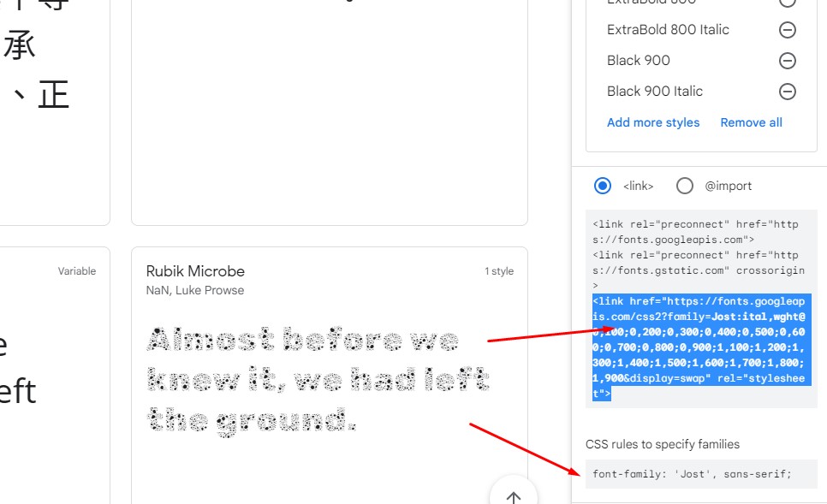Remove the Black 900 style
Image resolution: width=827 pixels, height=504 pixels.
coord(788,61)
